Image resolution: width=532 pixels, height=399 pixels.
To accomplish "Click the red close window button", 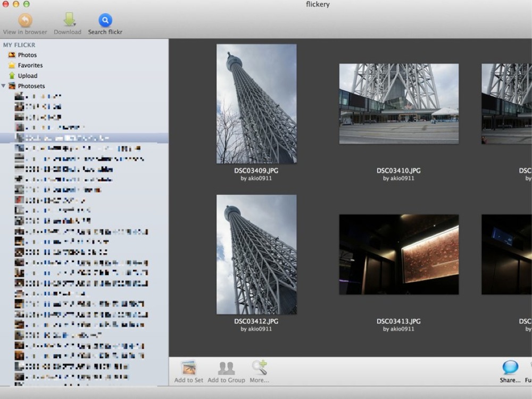I will pyautogui.click(x=5, y=4).
